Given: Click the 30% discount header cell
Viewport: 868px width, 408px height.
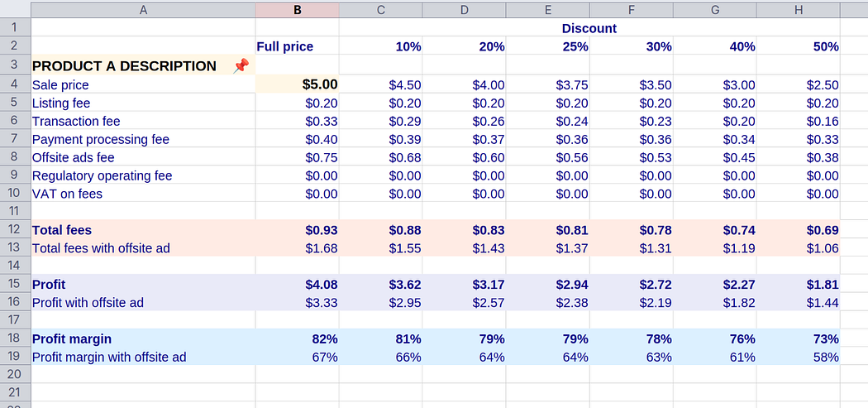Looking at the screenshot, I should click(631, 46).
